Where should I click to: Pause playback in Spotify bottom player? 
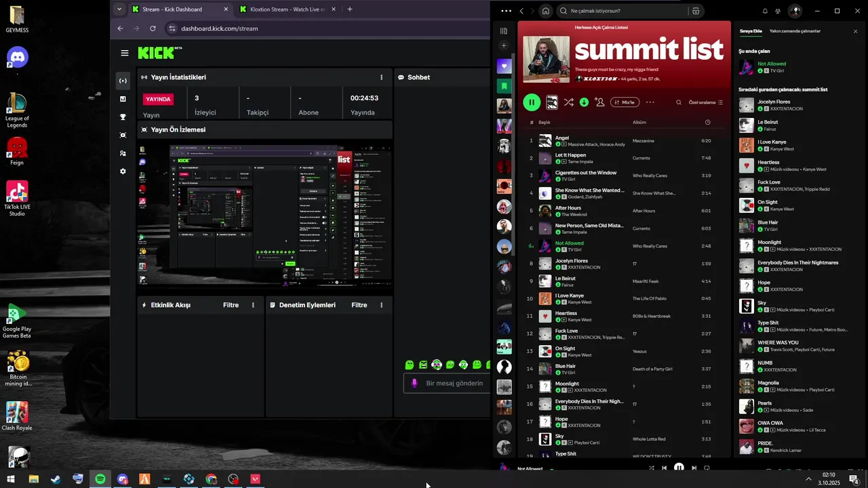(x=679, y=468)
